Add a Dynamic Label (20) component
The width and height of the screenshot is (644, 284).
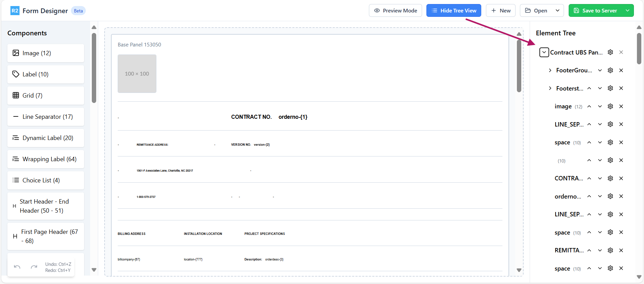(46, 138)
